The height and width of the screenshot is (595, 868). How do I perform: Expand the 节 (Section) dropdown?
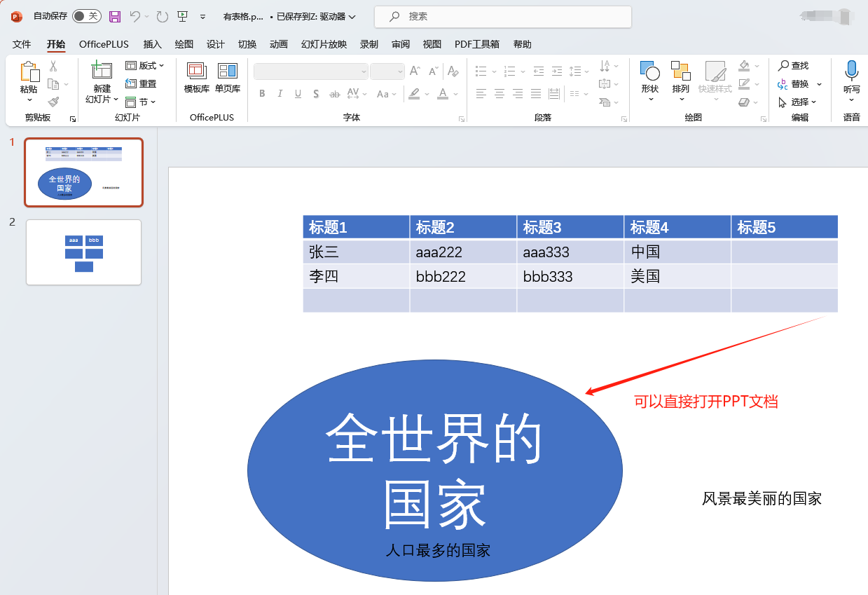[x=141, y=102]
